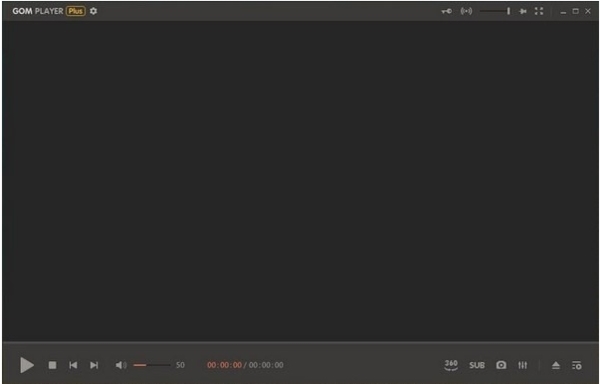Open settings via the gear icon
Screen dimensions: 600x384
pos(93,11)
